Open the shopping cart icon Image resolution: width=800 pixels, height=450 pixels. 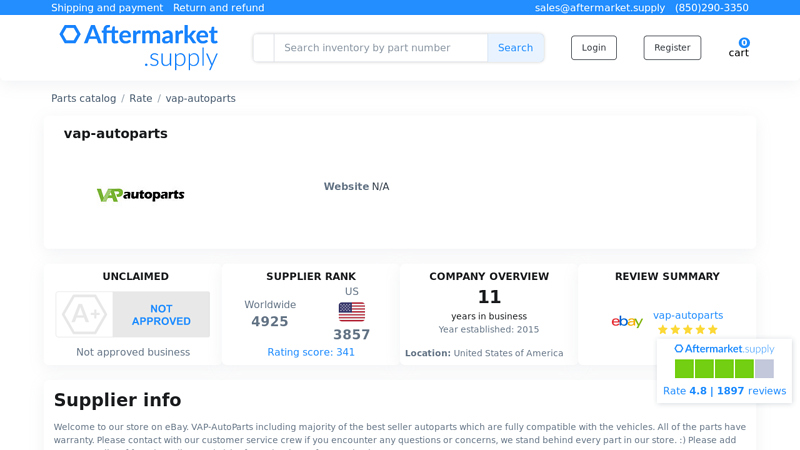point(739,48)
